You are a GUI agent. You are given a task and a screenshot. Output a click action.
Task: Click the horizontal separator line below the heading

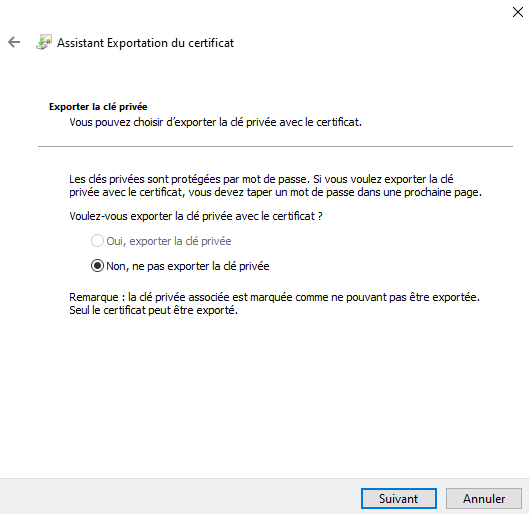(x=275, y=146)
